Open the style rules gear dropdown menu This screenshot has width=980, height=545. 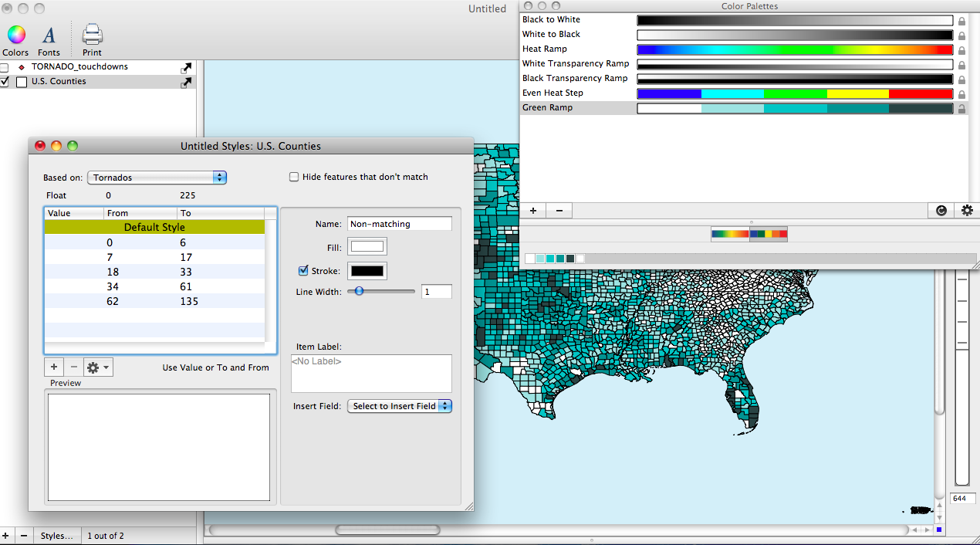(x=99, y=367)
